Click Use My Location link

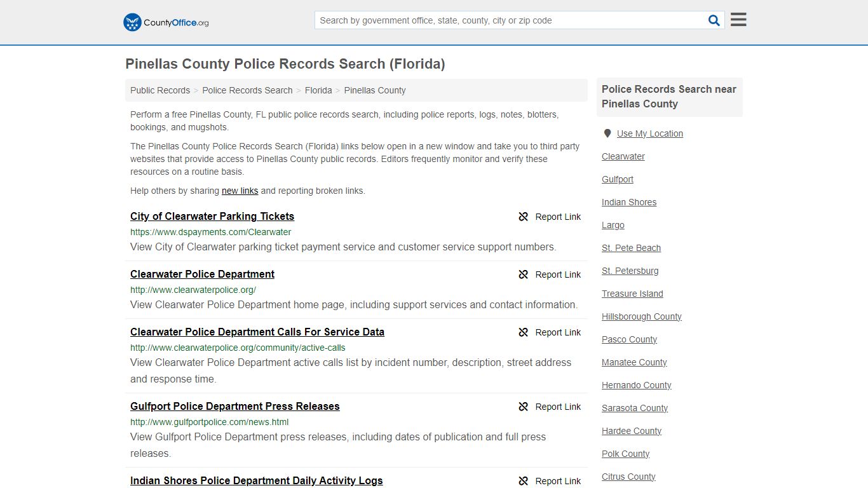click(650, 133)
